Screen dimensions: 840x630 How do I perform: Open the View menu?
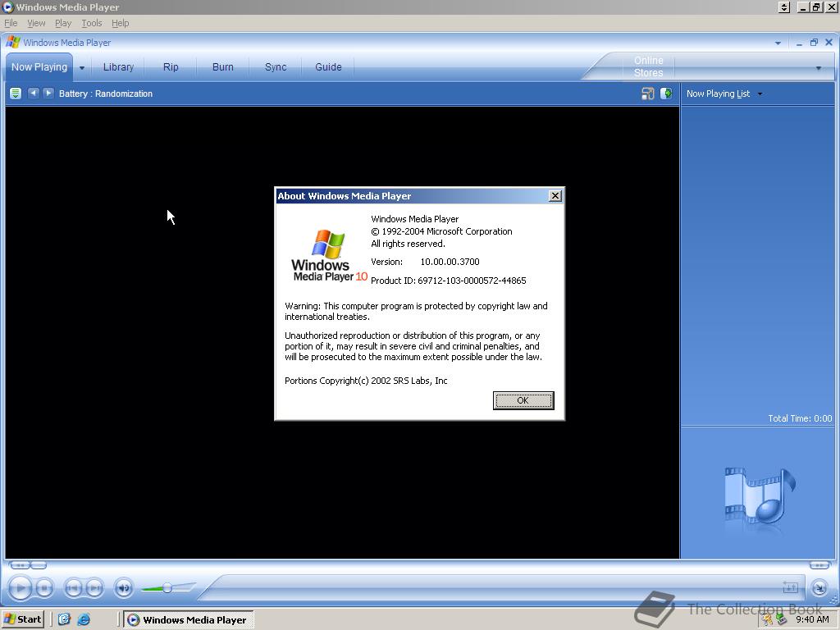point(36,23)
